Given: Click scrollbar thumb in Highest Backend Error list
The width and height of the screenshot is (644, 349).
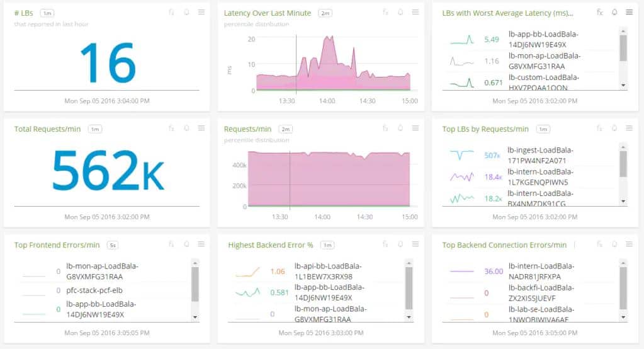Looking at the screenshot, I should 409,288.
